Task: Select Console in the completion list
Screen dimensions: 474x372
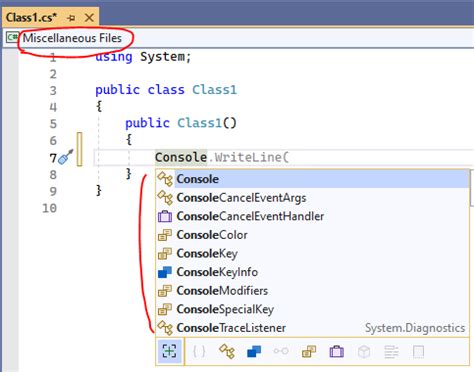Action: [313, 179]
